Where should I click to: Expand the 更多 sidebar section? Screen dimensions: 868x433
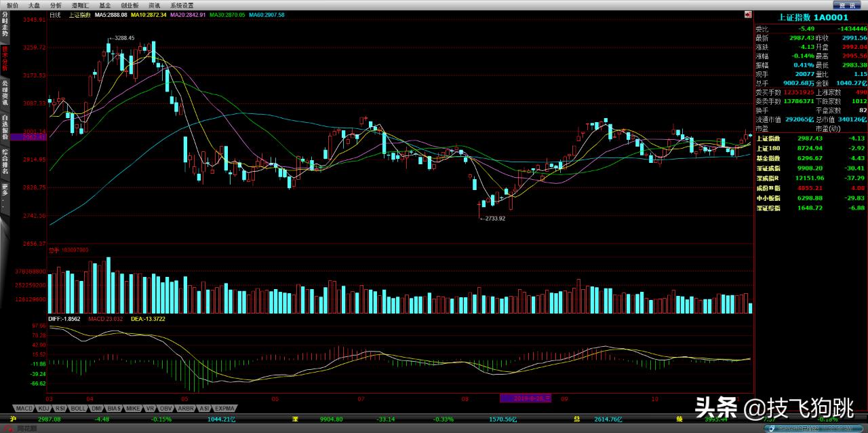(x=5, y=192)
